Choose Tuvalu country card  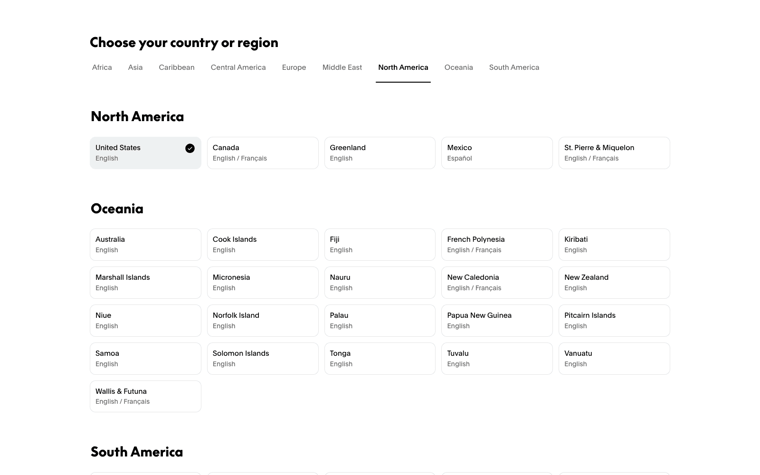pos(497,359)
